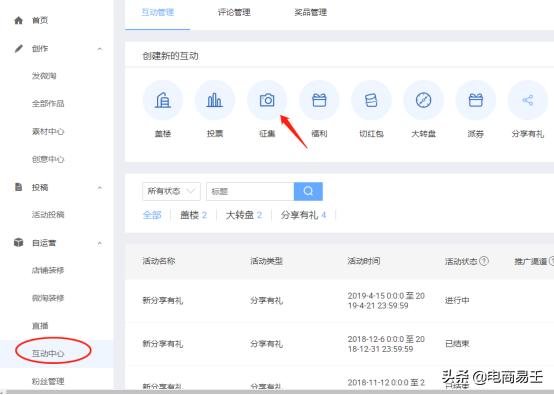This screenshot has width=554, height=395.
Task: Click the 进行中 status cell
Action: [x=457, y=300]
